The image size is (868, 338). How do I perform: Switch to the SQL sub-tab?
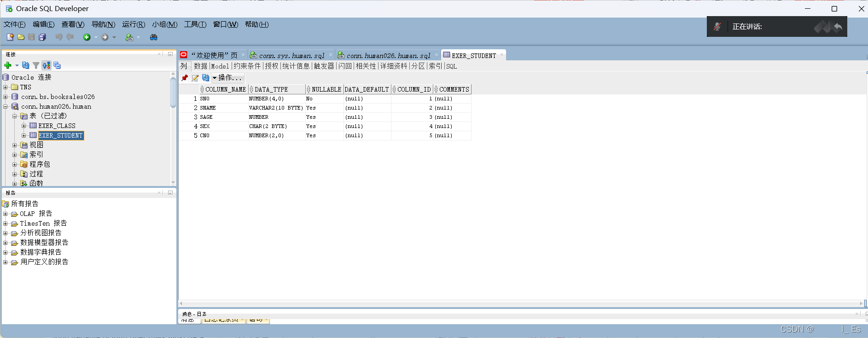tap(452, 66)
